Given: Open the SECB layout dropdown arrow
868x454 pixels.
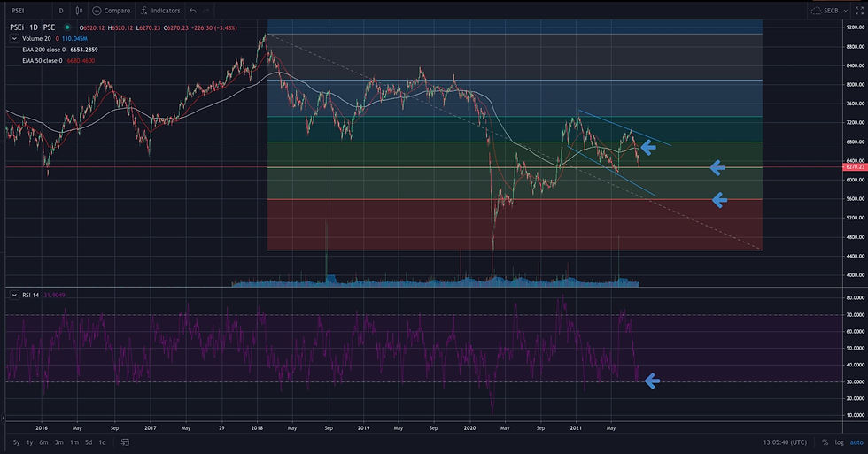Looking at the screenshot, I should 846,11.
